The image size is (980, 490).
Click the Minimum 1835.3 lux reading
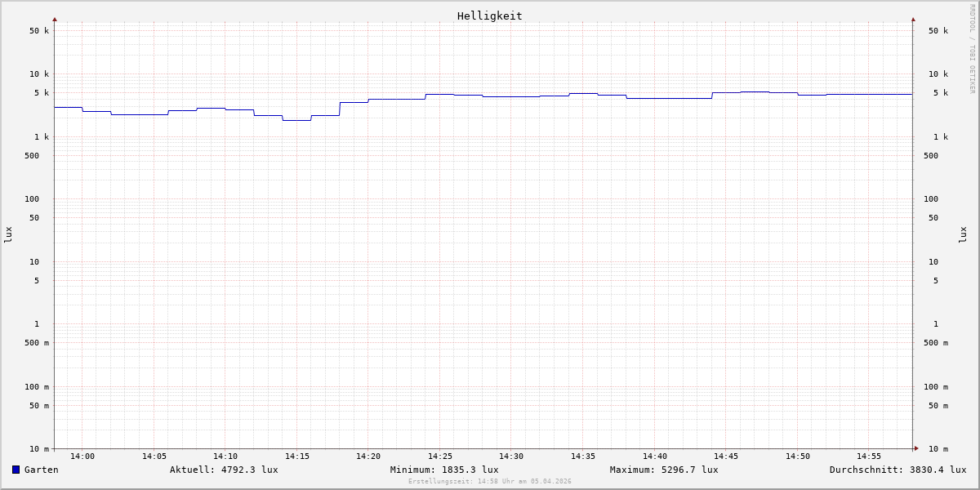coord(444,470)
